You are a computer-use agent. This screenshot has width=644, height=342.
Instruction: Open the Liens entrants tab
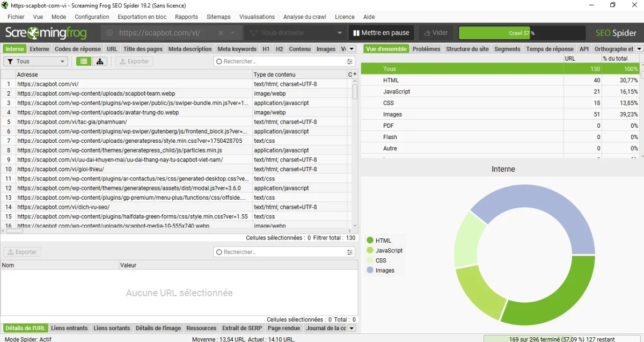(69, 328)
